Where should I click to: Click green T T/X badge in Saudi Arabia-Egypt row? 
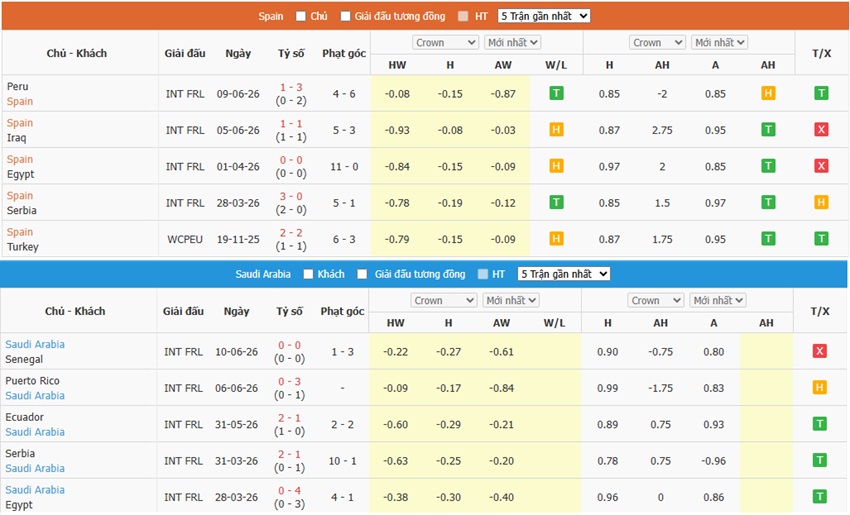pyautogui.click(x=819, y=497)
